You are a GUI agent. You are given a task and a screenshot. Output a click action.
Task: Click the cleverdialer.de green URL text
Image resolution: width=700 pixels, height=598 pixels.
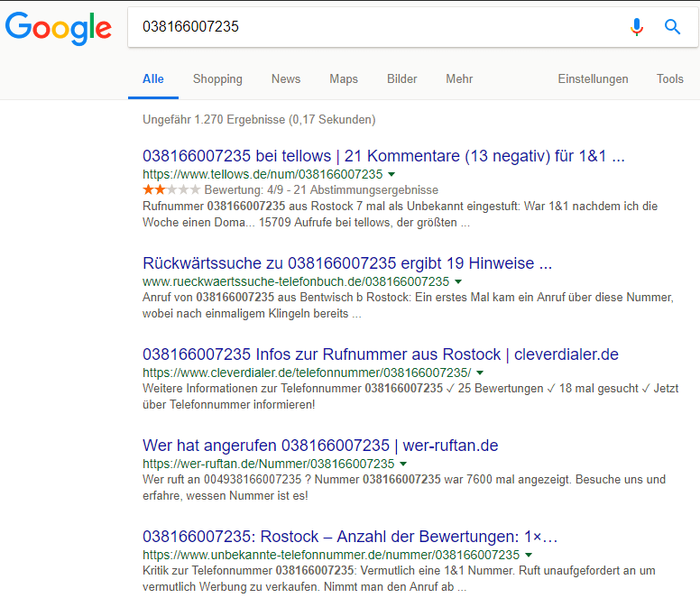(x=307, y=373)
